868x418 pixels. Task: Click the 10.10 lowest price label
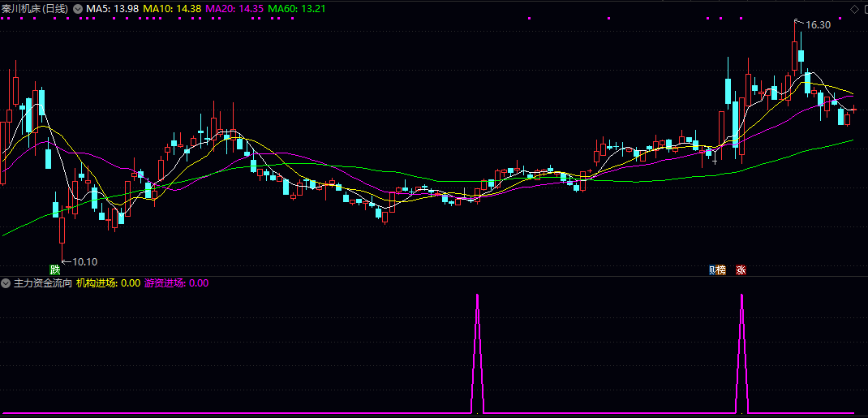84,262
